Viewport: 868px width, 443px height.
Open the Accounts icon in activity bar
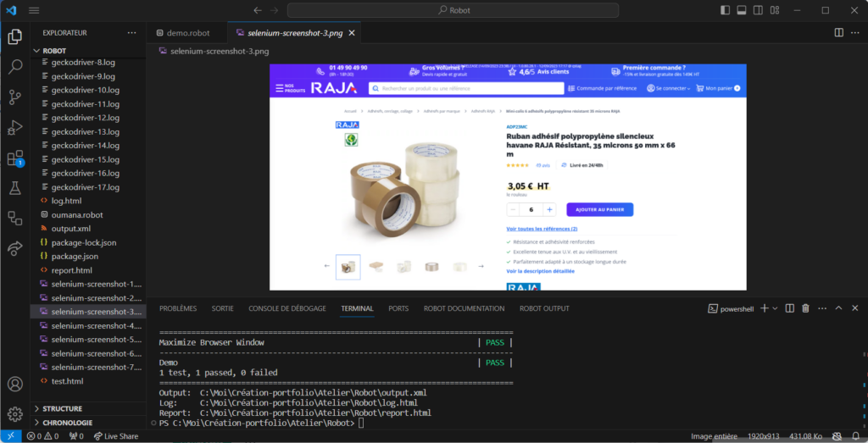(14, 384)
